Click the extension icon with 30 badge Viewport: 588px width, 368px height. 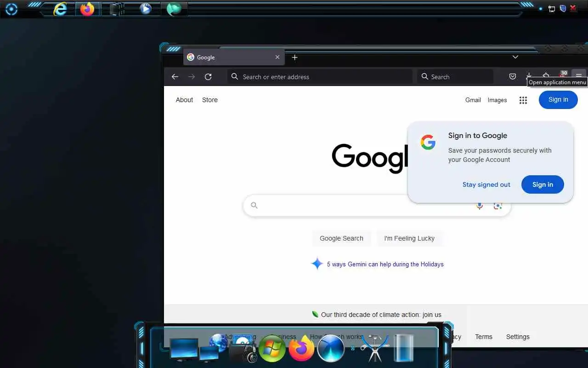[563, 75]
